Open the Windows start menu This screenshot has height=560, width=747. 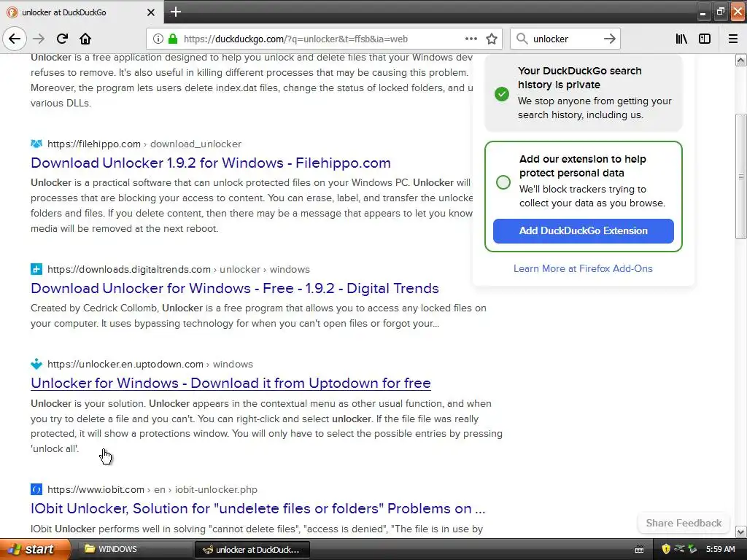click(36, 549)
